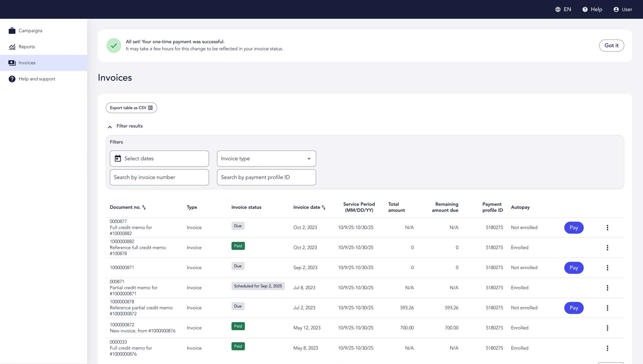Open the User account avatar icon
Image resolution: width=643 pixels, height=364 pixels.
coord(616,10)
